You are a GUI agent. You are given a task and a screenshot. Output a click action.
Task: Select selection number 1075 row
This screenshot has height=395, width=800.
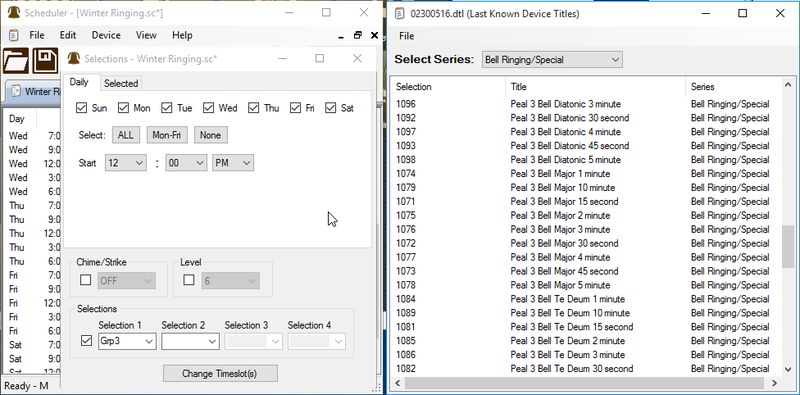[586, 215]
